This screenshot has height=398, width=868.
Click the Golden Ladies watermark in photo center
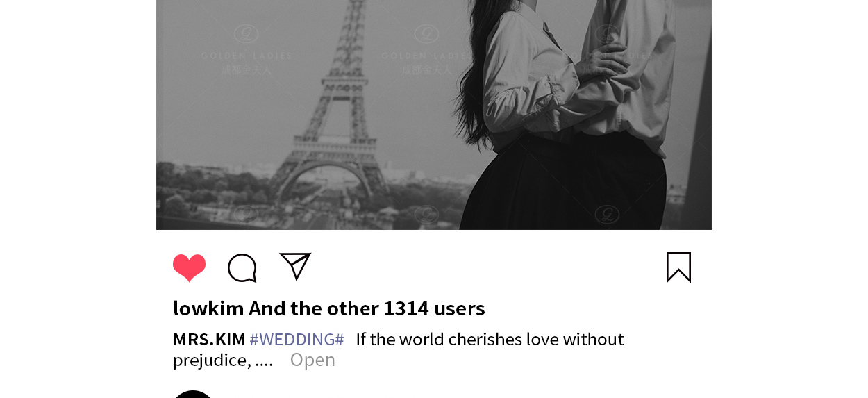(x=426, y=50)
